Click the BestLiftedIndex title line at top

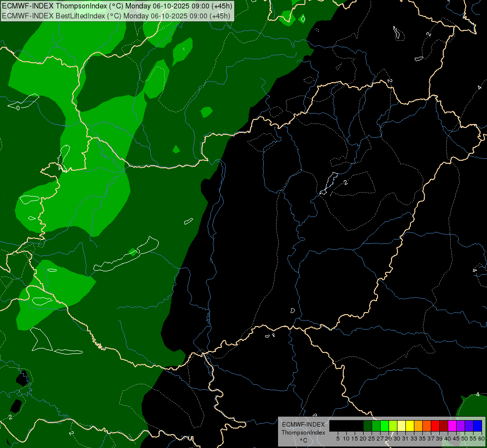coord(116,16)
